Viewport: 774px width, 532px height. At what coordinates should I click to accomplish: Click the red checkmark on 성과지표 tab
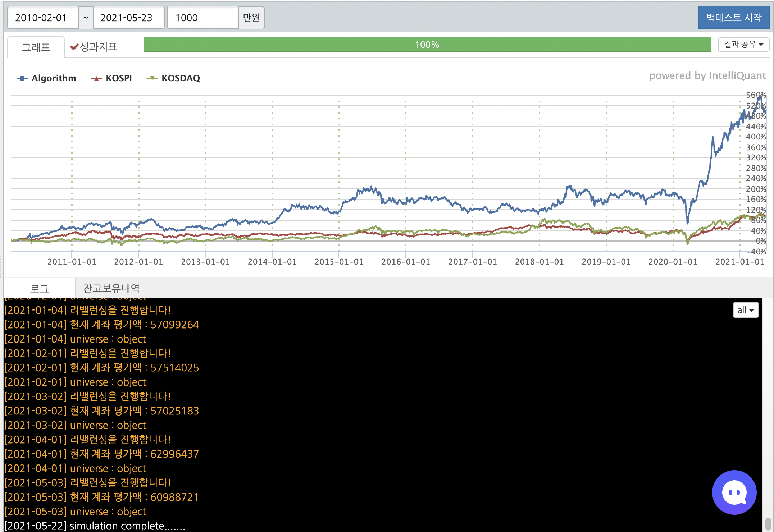[x=74, y=47]
